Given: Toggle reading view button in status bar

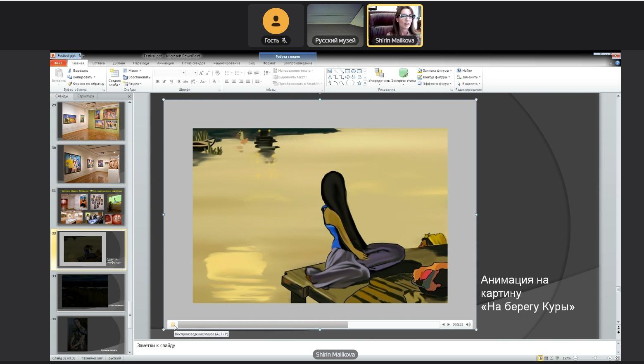Looking at the screenshot, I should coord(551,358).
